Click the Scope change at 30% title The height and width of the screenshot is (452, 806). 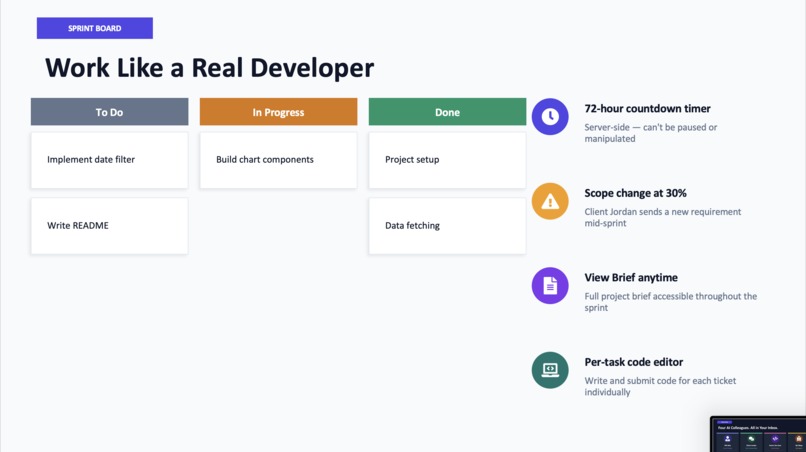click(635, 193)
